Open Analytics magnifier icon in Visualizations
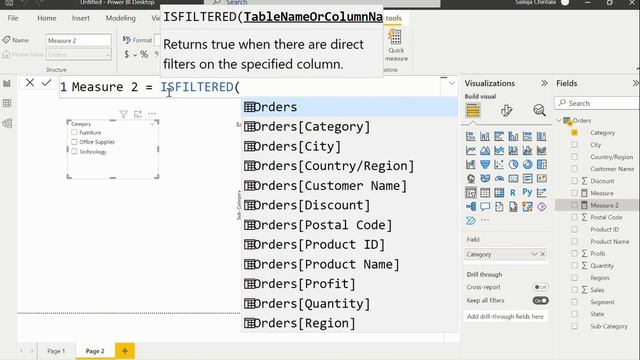The height and width of the screenshot is (360, 640). (540, 111)
